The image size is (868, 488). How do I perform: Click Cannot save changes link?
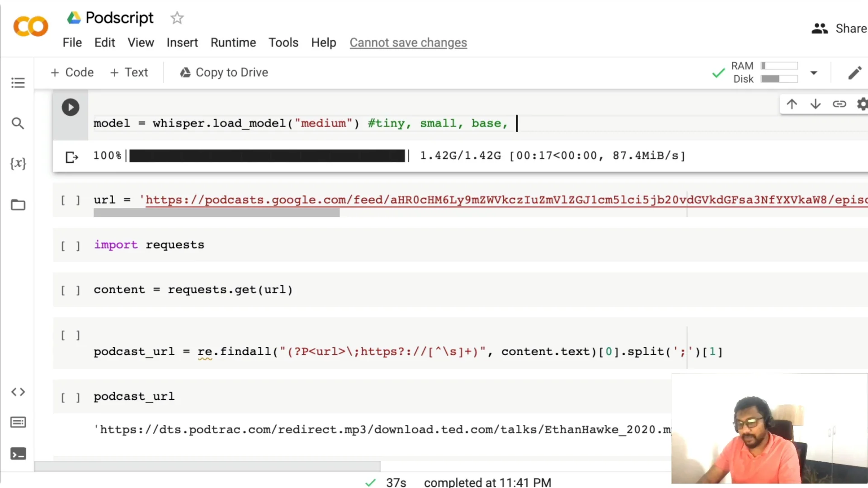coord(408,42)
